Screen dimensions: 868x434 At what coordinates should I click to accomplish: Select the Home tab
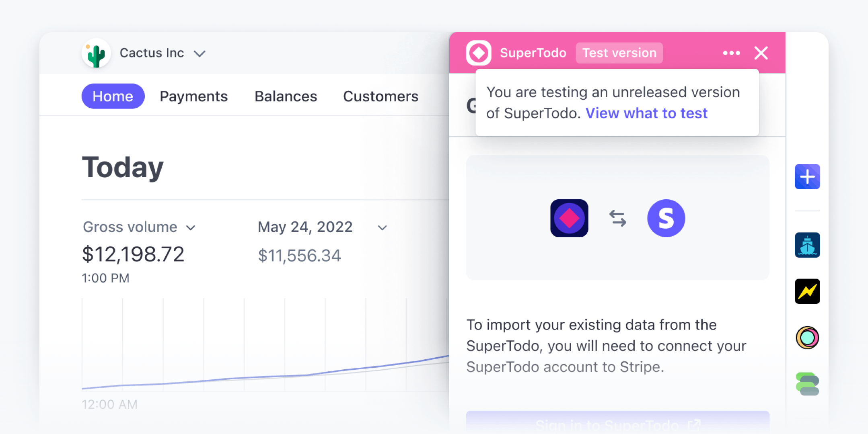[x=113, y=96]
